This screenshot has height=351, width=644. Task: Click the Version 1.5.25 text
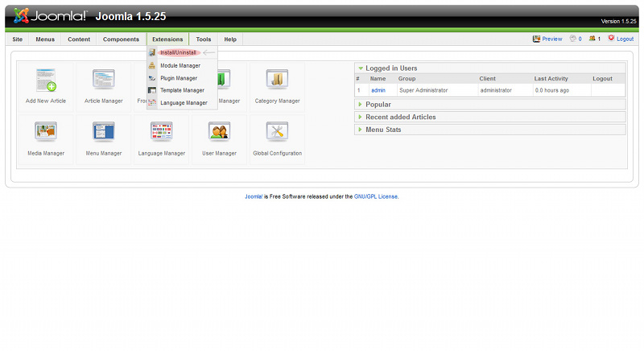pyautogui.click(x=618, y=22)
